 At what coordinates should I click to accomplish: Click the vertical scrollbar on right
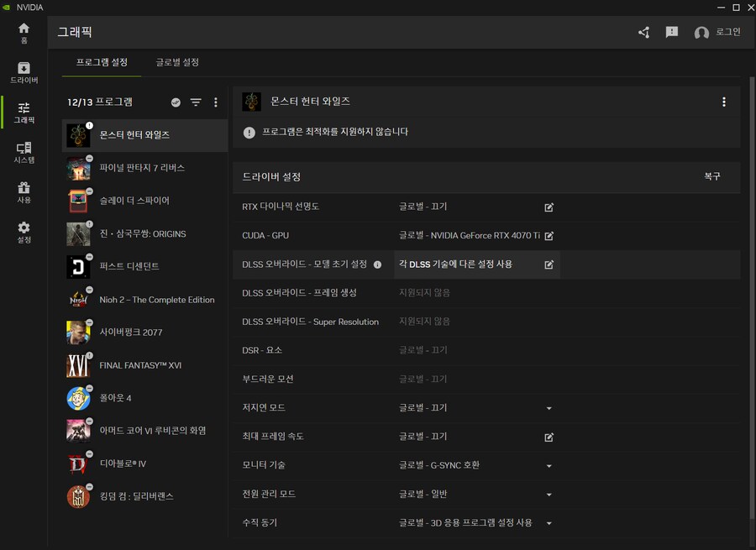click(x=752, y=297)
